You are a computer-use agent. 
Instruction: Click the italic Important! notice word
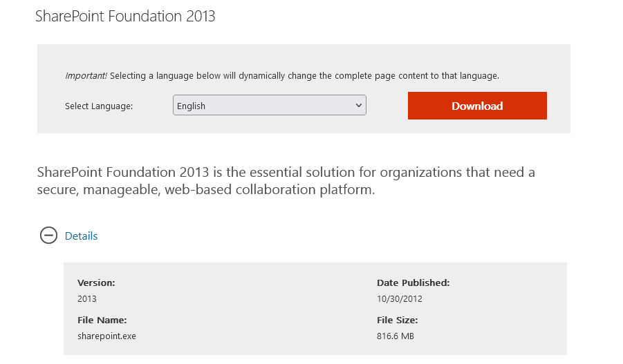(x=86, y=76)
